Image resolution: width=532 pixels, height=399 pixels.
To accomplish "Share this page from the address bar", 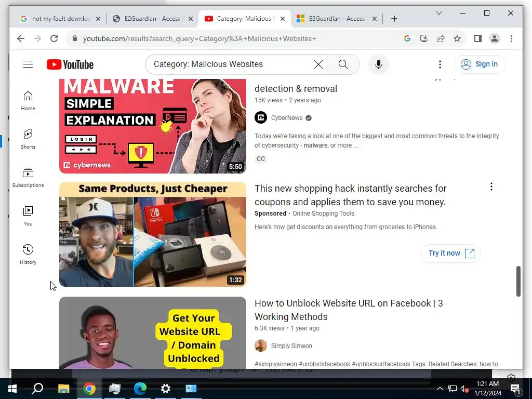I will pos(441,38).
